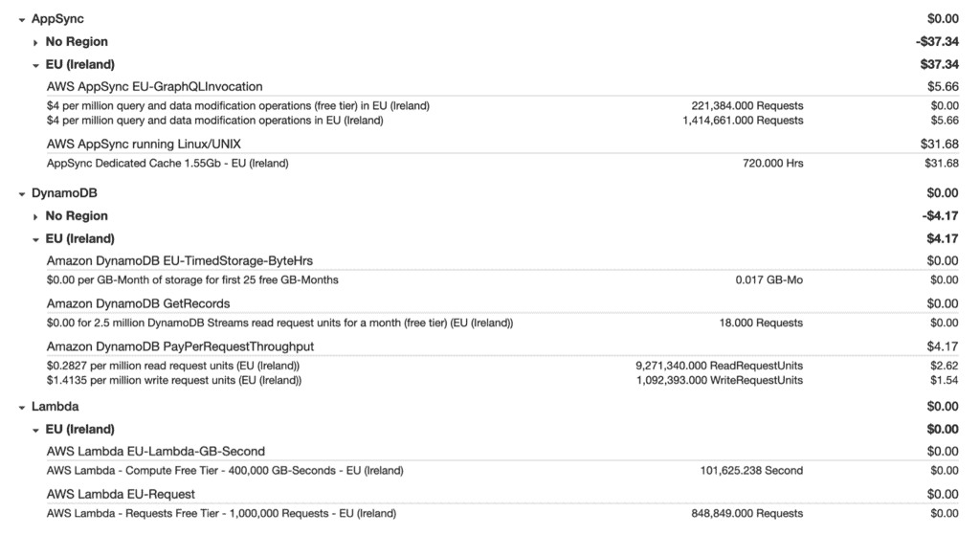Click the Amazon DynamoDB GetRecords heading
The width and height of the screenshot is (980, 535).
click(138, 303)
